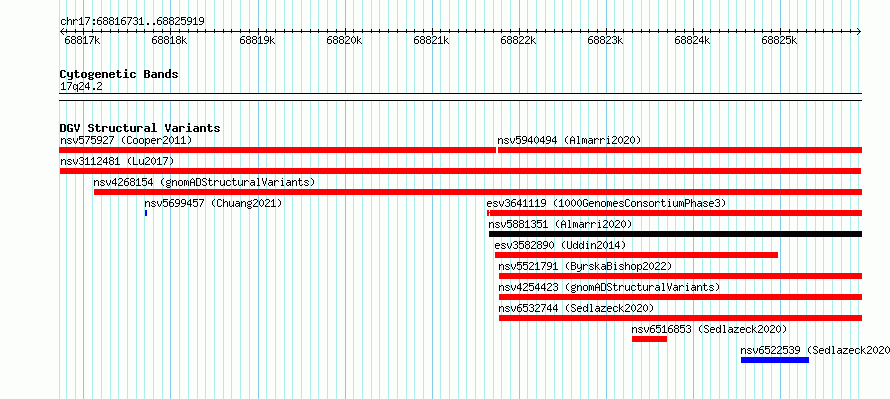
Task: Click the red bar for nsv6532744
Action: pos(681,318)
